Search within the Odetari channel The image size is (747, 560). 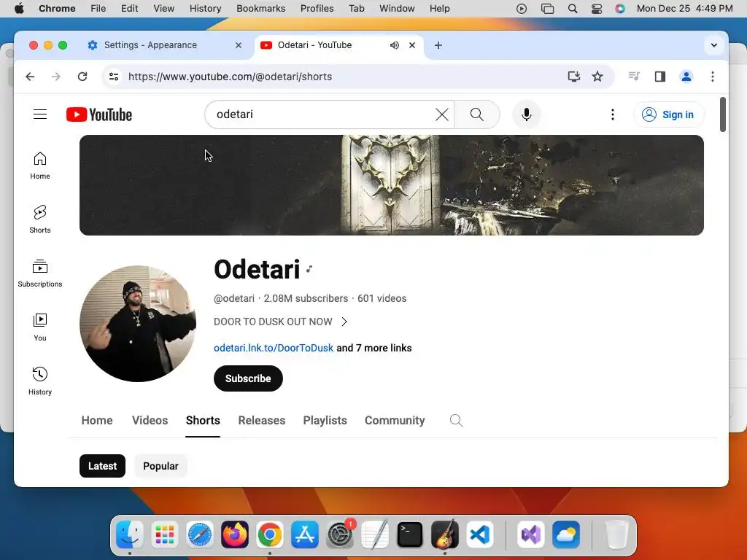[456, 421]
